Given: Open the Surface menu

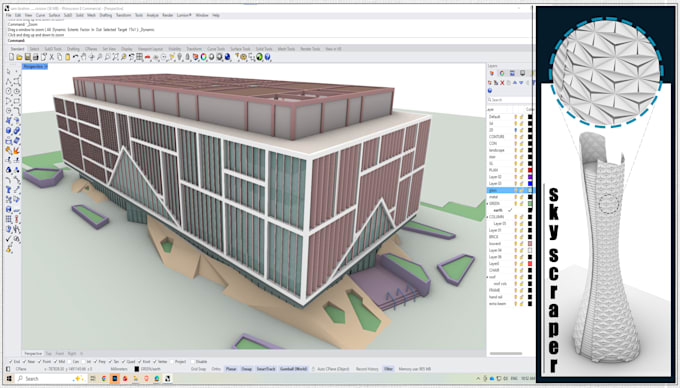Looking at the screenshot, I should tap(54, 15).
